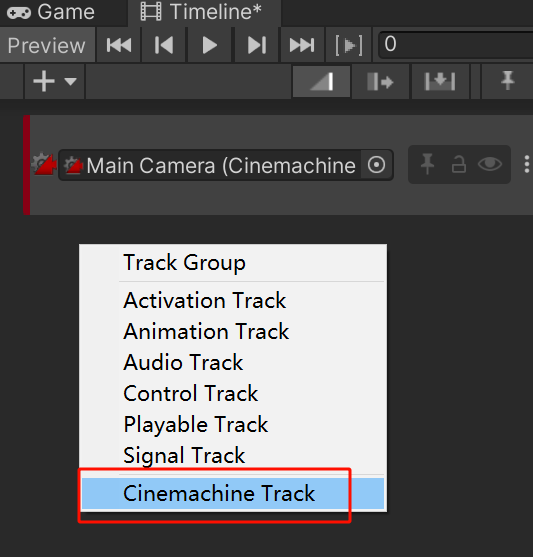Toggle play range mode
The width and height of the screenshot is (533, 557).
pos(349,45)
